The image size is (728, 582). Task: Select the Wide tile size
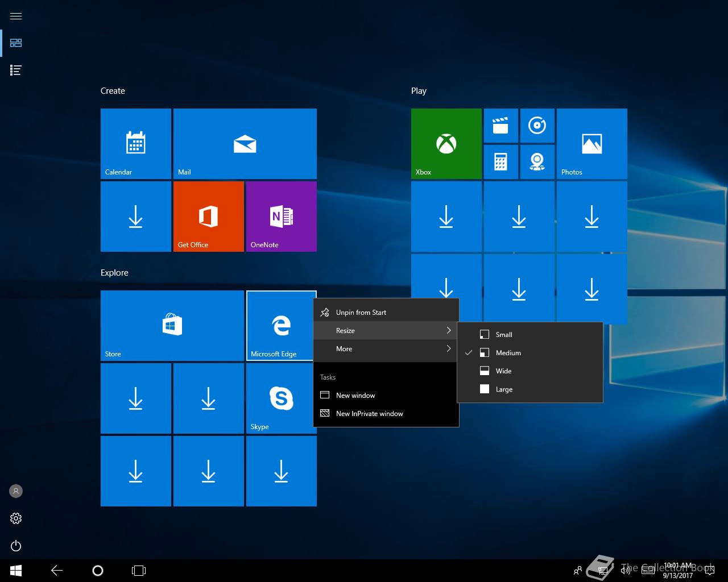point(530,371)
